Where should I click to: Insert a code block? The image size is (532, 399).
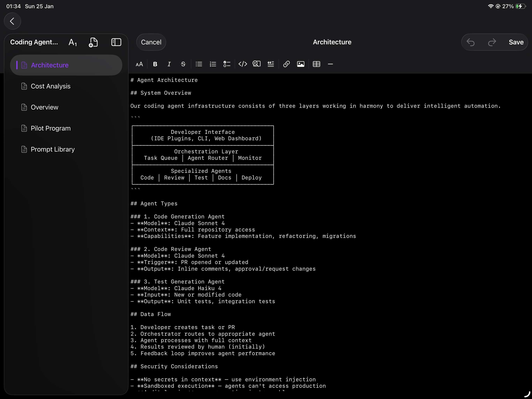(243, 64)
